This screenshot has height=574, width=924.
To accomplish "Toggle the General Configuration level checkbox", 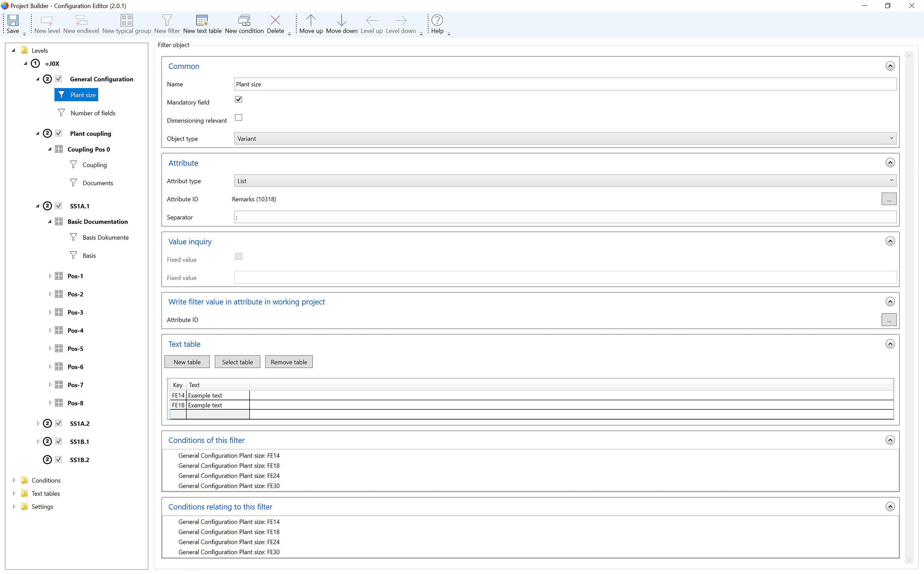I will pyautogui.click(x=58, y=79).
